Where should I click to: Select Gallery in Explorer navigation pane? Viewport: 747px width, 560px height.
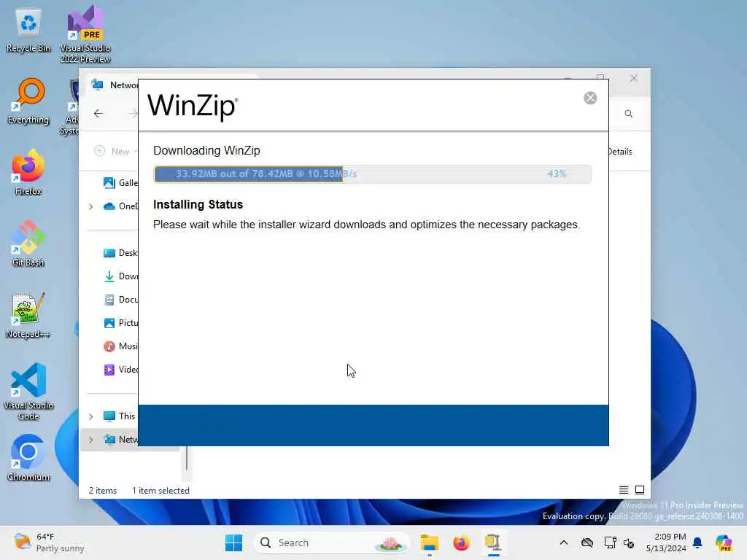point(120,183)
